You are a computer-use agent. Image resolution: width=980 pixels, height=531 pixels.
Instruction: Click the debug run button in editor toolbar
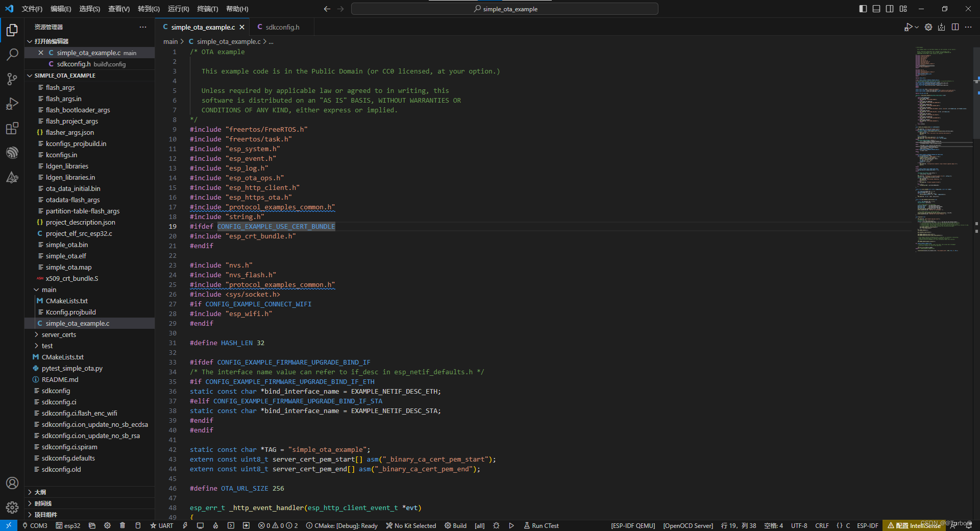(908, 27)
